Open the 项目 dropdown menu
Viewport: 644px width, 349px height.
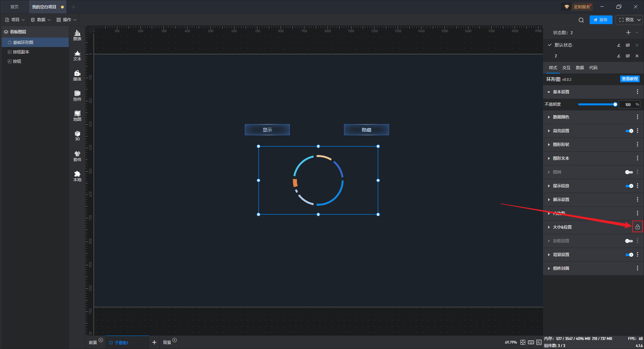[x=15, y=20]
